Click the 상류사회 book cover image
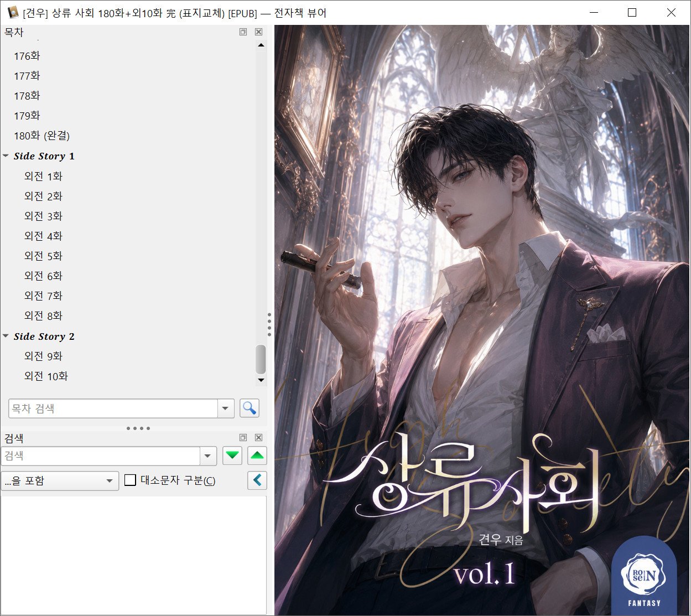The image size is (691, 616). pyautogui.click(x=482, y=320)
